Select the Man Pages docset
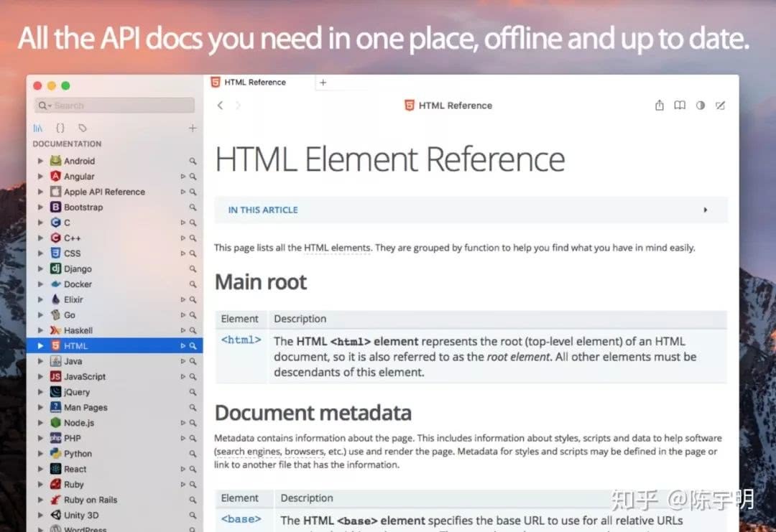776x532 pixels. (114, 407)
